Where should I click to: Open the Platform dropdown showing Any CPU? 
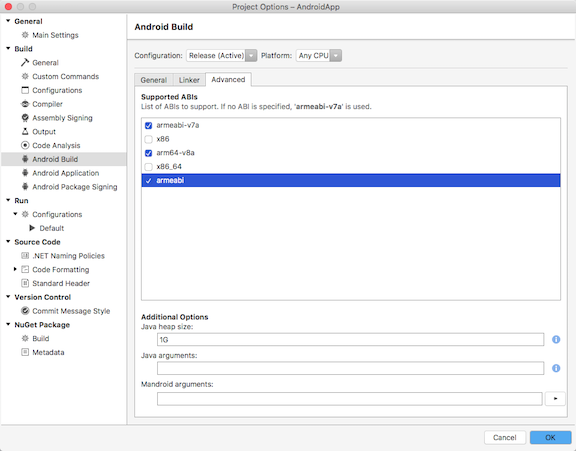(x=319, y=55)
